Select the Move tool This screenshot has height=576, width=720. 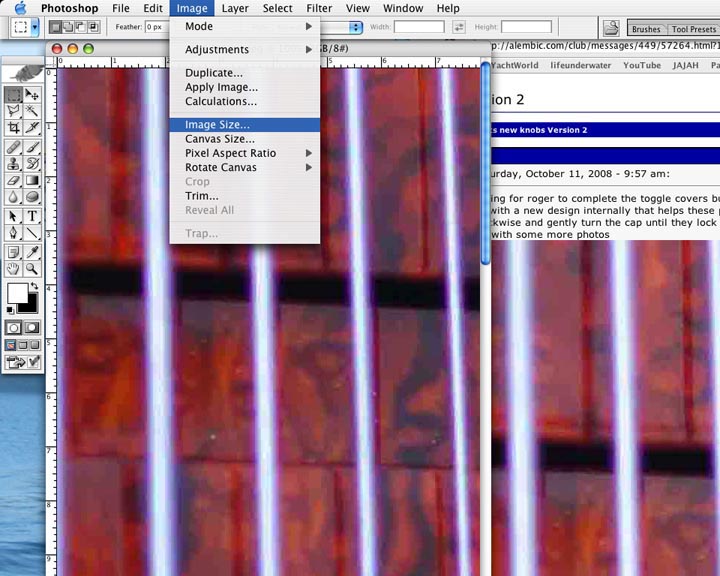click(x=33, y=94)
